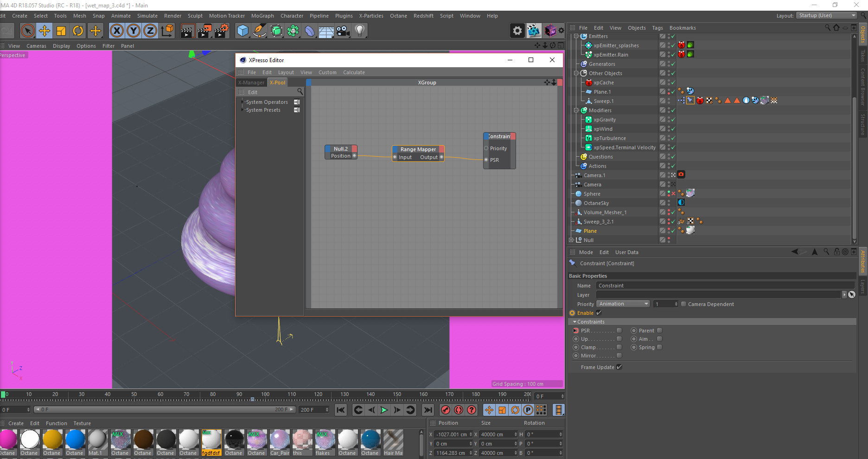Expand System Presets in X-Pool
The width and height of the screenshot is (868, 459).
pos(242,110)
